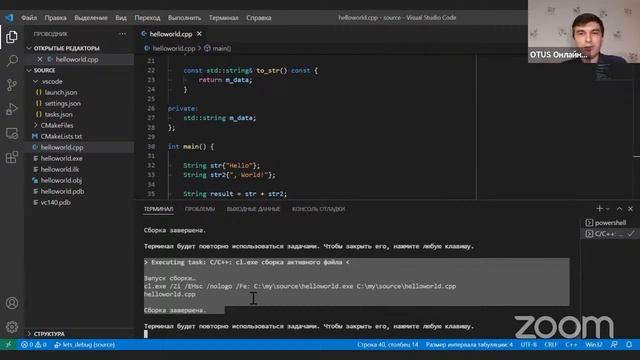Close the helloworld.cpp editor tab

click(199, 34)
